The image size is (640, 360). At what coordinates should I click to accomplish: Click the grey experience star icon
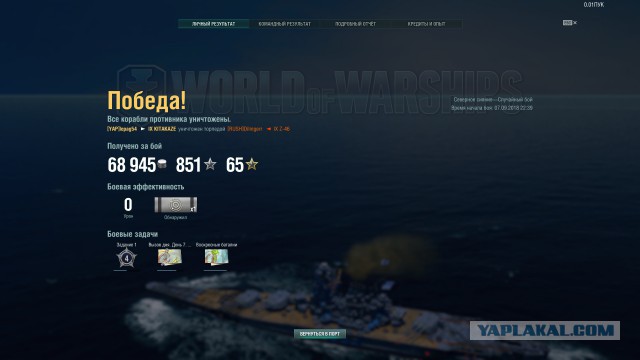click(x=210, y=164)
